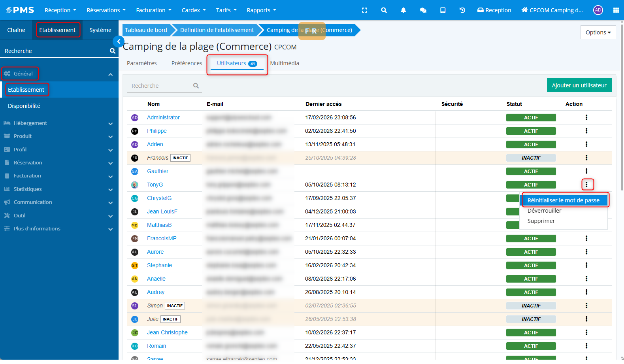Select Réinitialiser le mot de passe
This screenshot has height=364, width=624.
tap(563, 200)
